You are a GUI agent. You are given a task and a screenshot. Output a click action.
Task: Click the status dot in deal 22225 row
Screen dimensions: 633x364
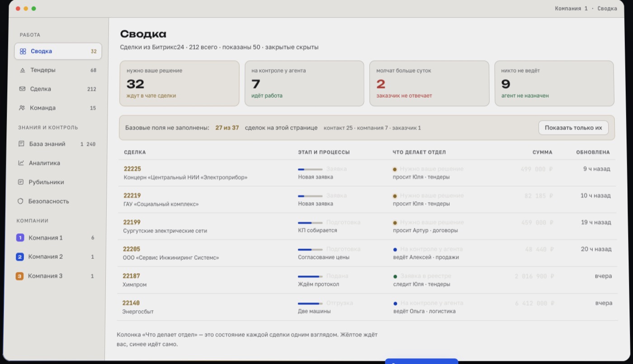395,169
